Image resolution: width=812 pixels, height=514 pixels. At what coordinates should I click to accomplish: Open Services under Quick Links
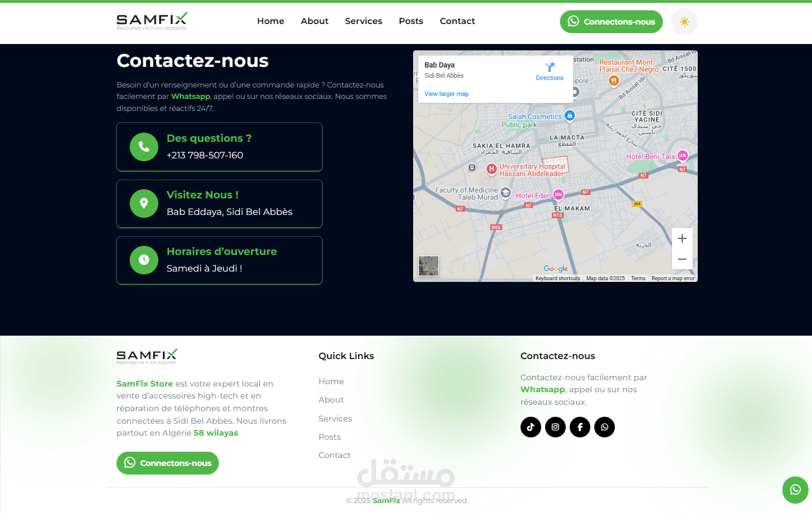pyautogui.click(x=335, y=419)
